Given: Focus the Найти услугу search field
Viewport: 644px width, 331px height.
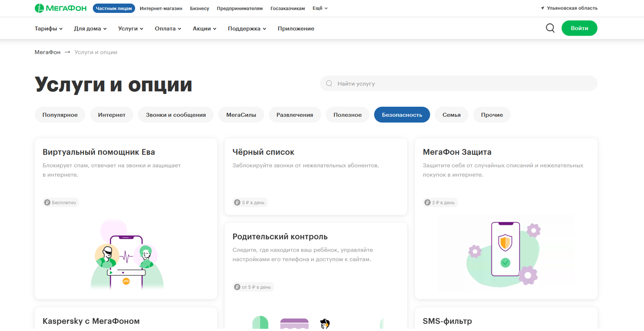Looking at the screenshot, I should click(x=459, y=83).
